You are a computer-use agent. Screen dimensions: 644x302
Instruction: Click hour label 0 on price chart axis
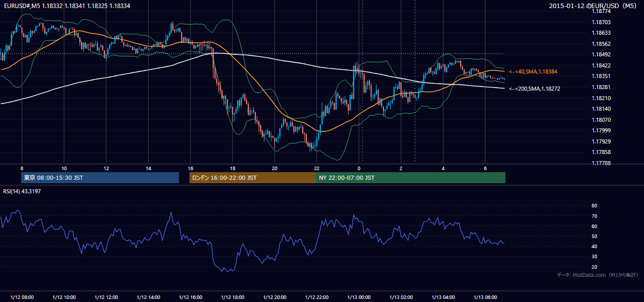359,168
